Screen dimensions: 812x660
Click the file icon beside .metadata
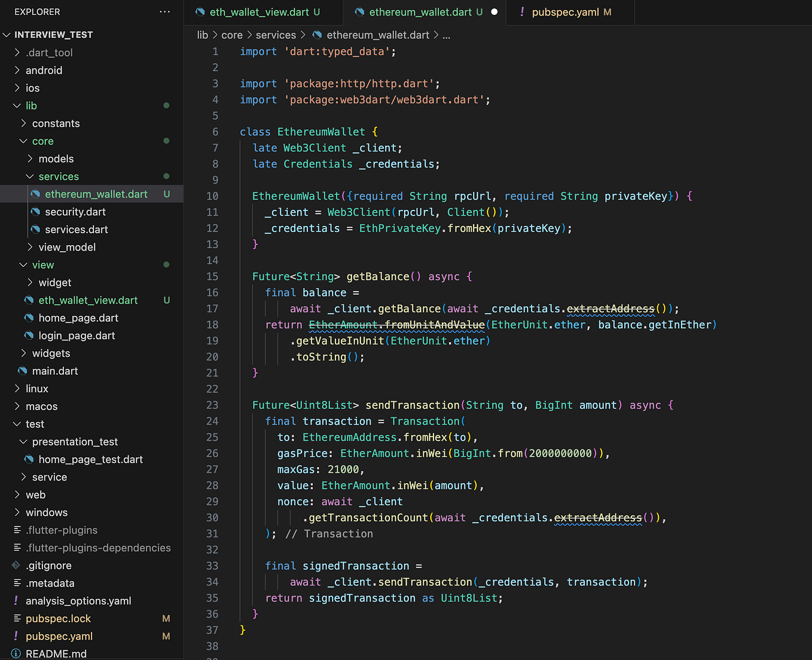click(16, 583)
